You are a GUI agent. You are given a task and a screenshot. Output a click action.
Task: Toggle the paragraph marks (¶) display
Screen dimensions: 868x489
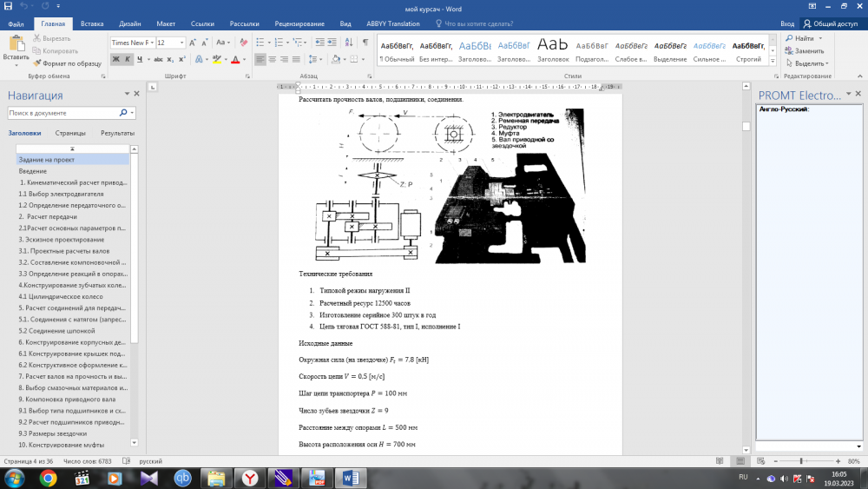pyautogui.click(x=365, y=42)
